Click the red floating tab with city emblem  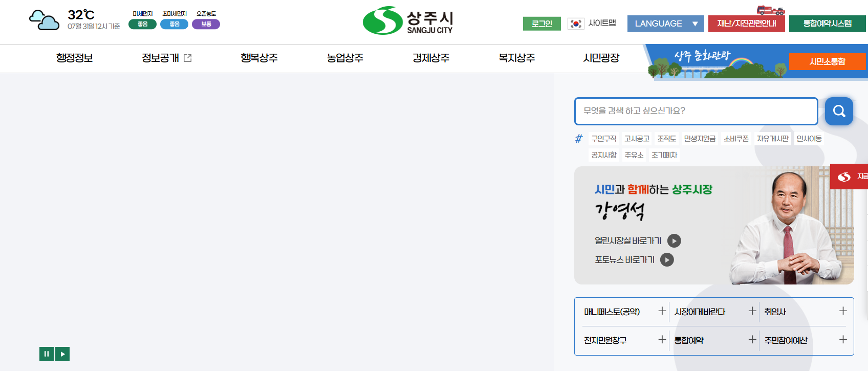pyautogui.click(x=849, y=177)
